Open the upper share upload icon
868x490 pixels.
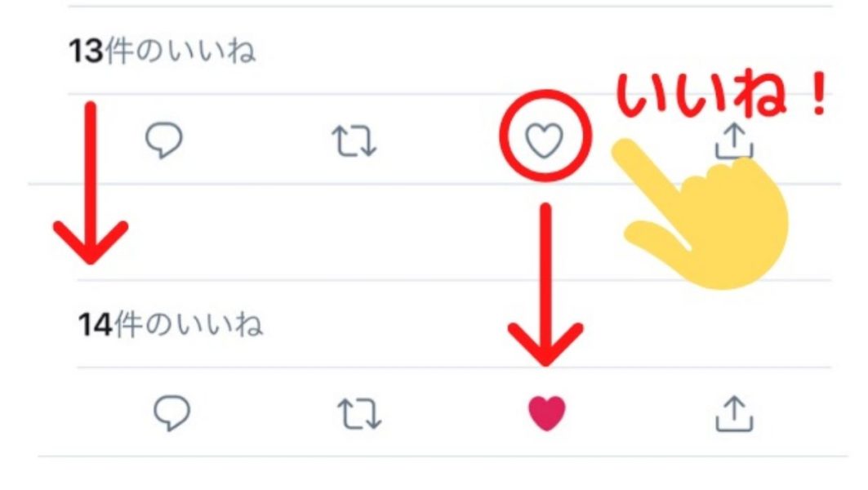tap(734, 140)
